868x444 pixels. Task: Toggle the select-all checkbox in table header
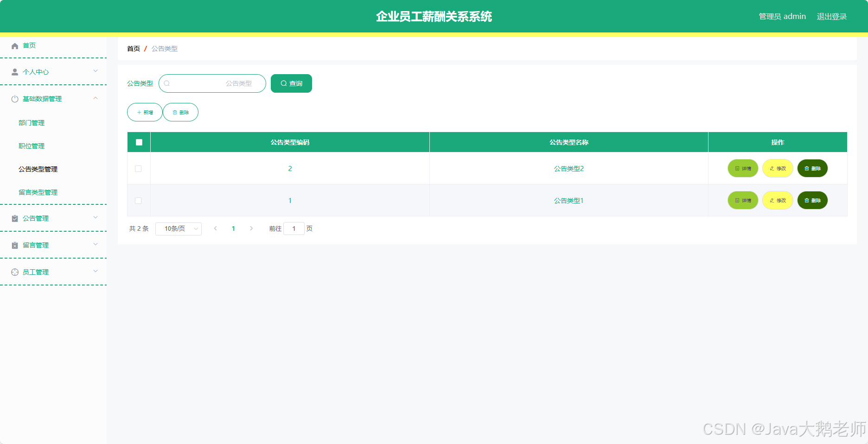[138, 142]
